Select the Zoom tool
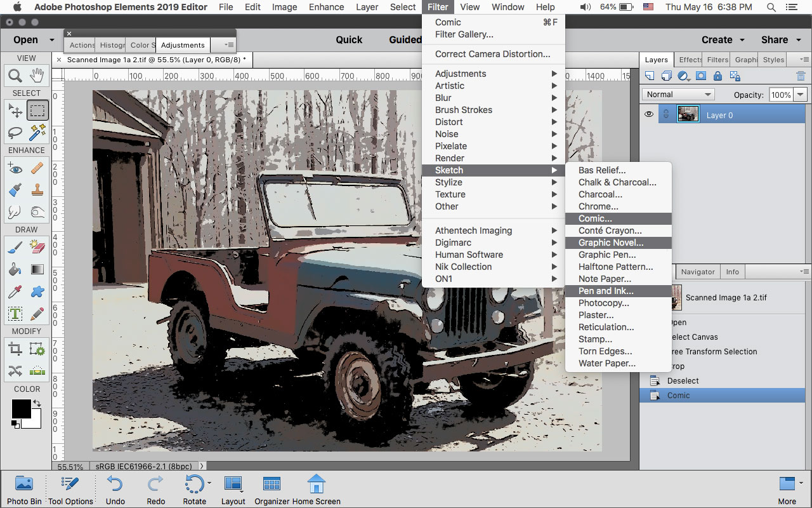 (15, 76)
